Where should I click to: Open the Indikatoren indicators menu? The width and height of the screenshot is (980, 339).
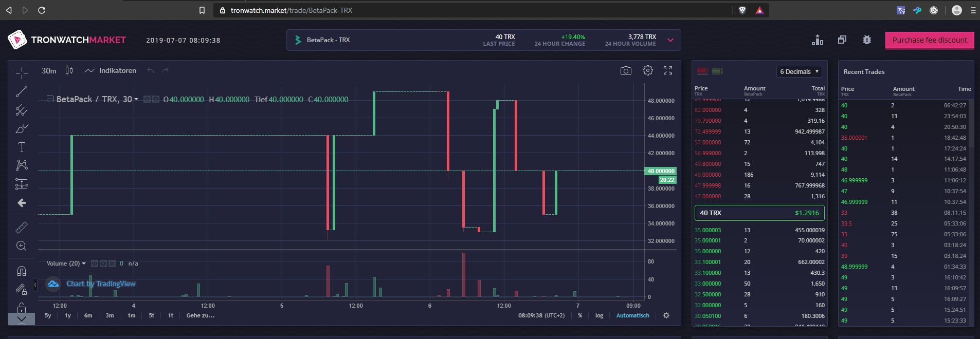pyautogui.click(x=111, y=71)
